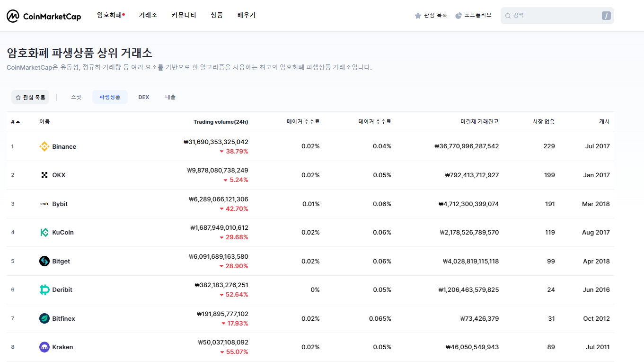Open the 배우기 menu
This screenshot has height=362, width=644.
(x=247, y=15)
